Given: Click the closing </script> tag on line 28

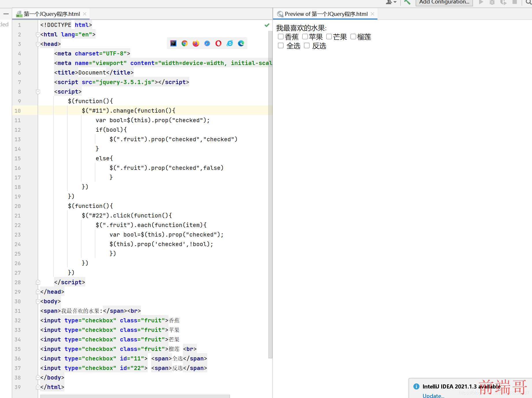Looking at the screenshot, I should pyautogui.click(x=70, y=282).
